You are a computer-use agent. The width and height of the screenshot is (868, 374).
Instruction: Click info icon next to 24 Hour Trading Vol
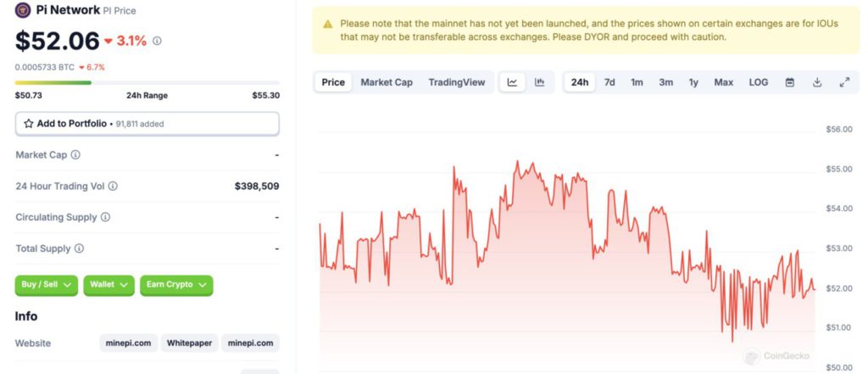point(113,186)
